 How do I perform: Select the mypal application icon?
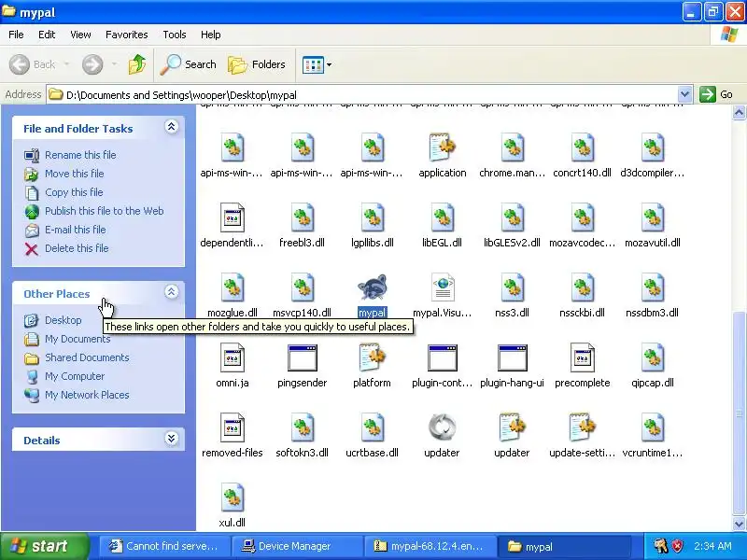point(372,287)
